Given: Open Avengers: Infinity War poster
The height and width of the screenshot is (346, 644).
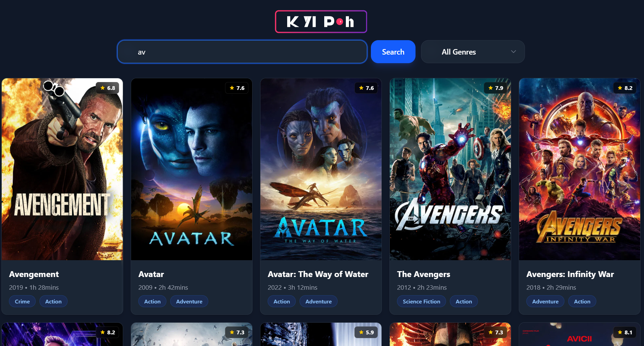Looking at the screenshot, I should pos(579,169).
